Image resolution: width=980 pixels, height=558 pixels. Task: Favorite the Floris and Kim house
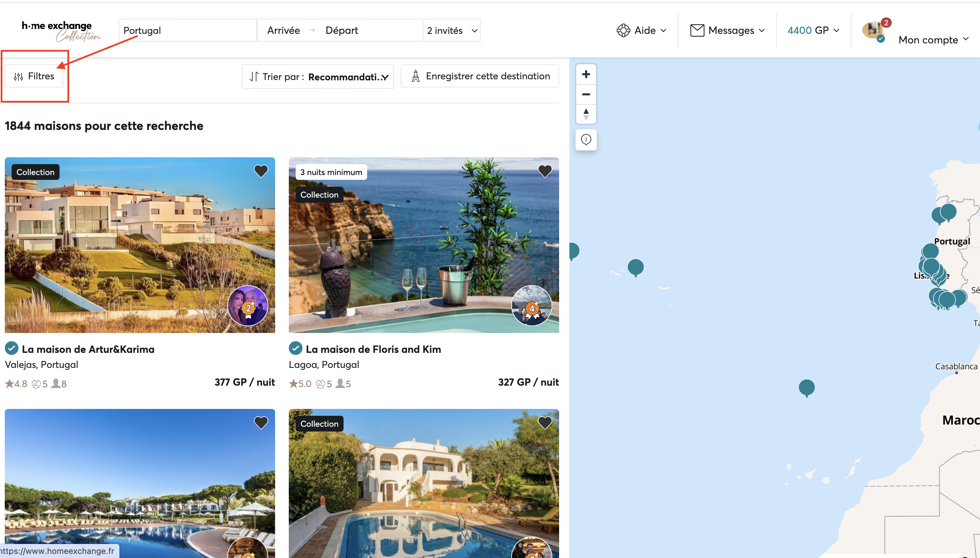[544, 171]
